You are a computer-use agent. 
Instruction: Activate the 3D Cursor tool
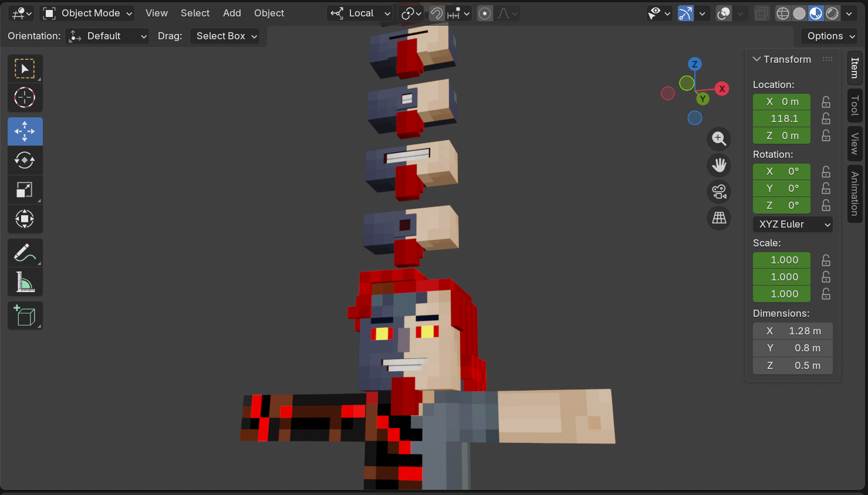pyautogui.click(x=25, y=97)
